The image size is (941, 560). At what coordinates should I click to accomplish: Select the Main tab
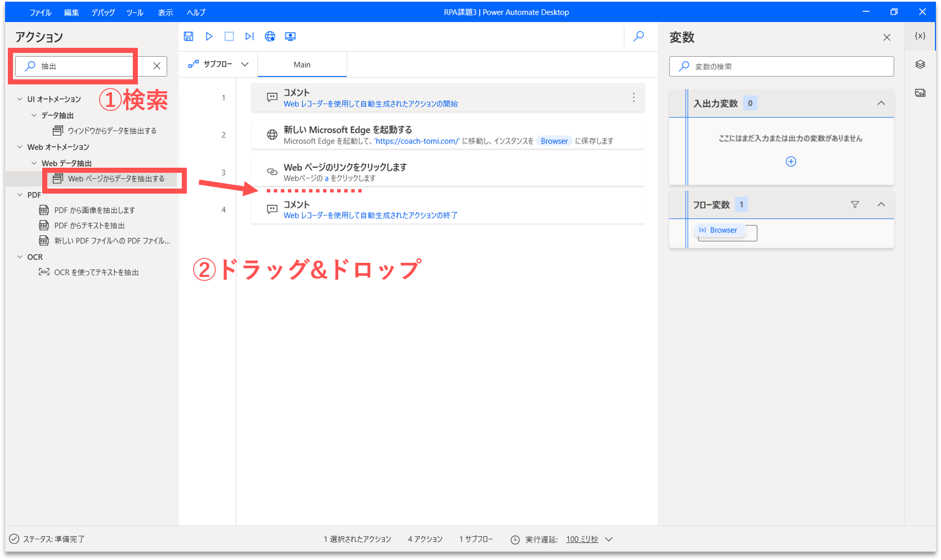tap(302, 65)
